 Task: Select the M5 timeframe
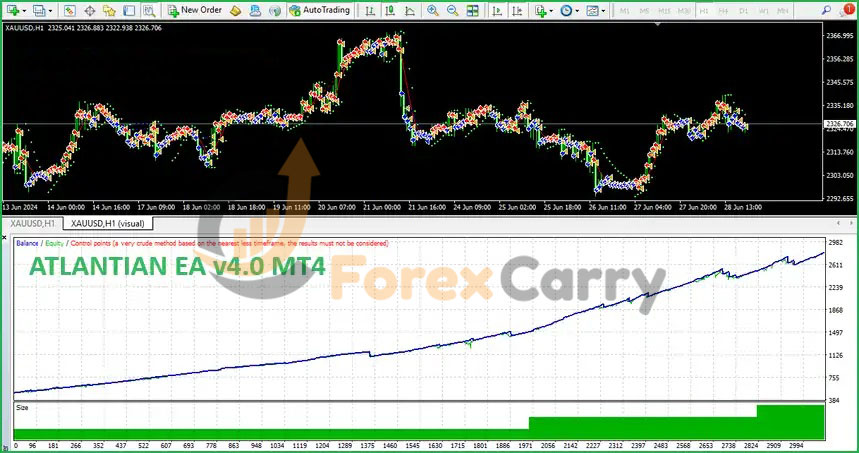click(x=644, y=10)
